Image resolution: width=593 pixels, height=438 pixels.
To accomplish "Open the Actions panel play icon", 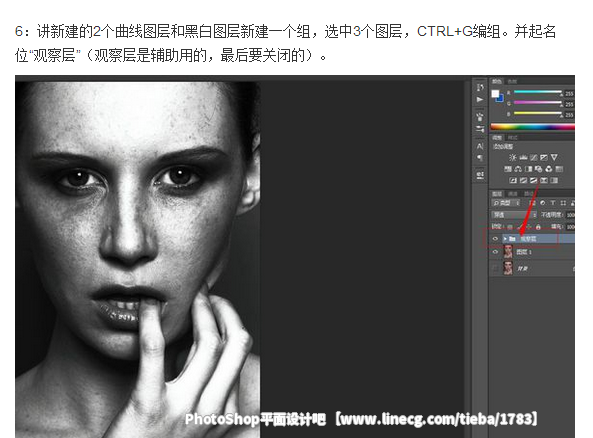I will [x=480, y=99].
